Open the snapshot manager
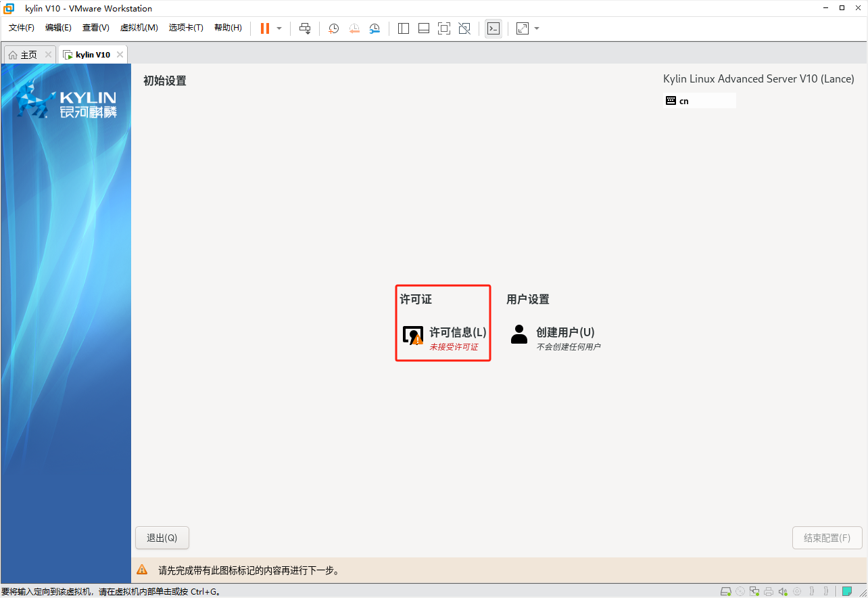Viewport: 868px width, 598px height. coord(375,28)
